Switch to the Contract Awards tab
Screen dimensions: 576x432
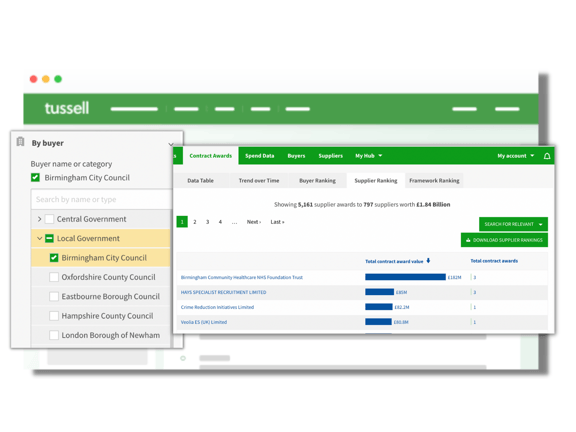211,156
